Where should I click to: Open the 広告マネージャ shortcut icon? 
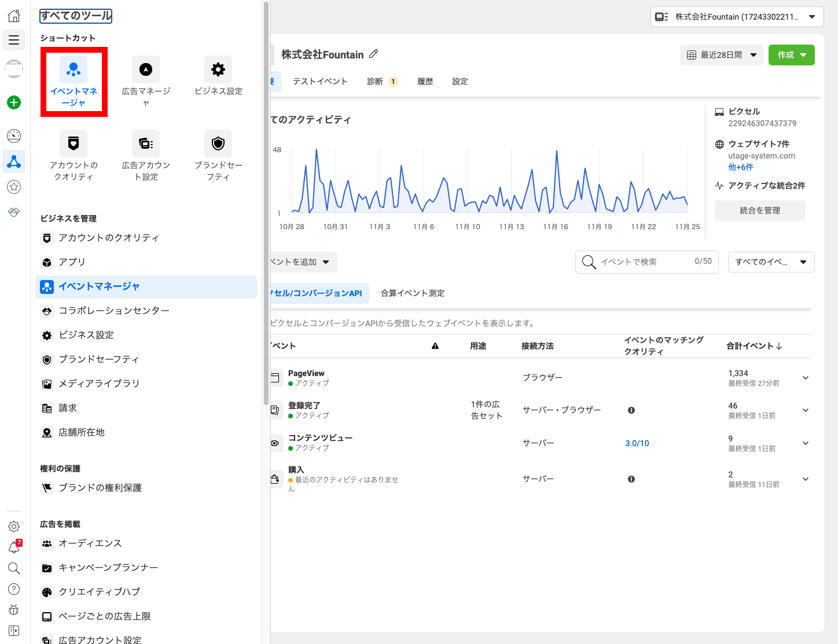146,70
